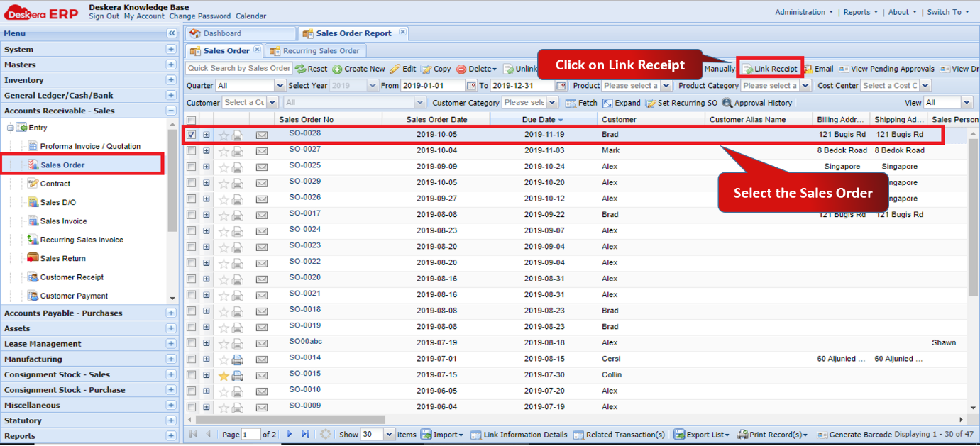The image size is (980, 446).
Task: Switch to the Dashboard tab
Action: tap(240, 33)
